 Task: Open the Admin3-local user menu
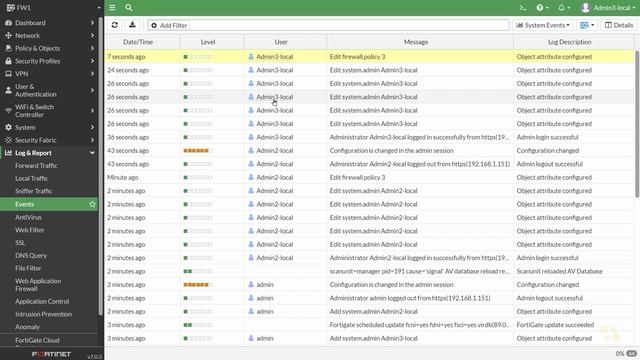[608, 8]
